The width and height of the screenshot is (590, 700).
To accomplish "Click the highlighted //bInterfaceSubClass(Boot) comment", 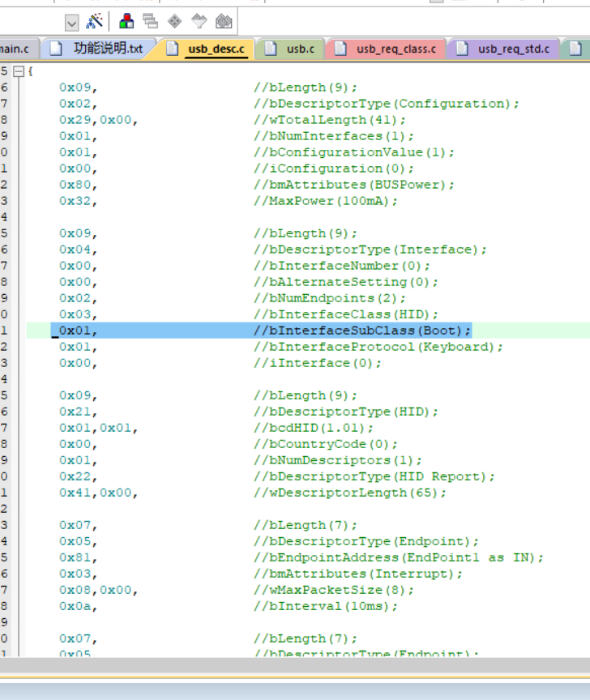I will point(362,331).
